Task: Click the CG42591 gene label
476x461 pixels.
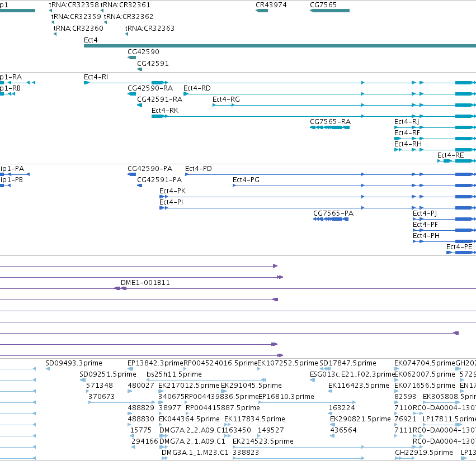Action: [x=153, y=64]
